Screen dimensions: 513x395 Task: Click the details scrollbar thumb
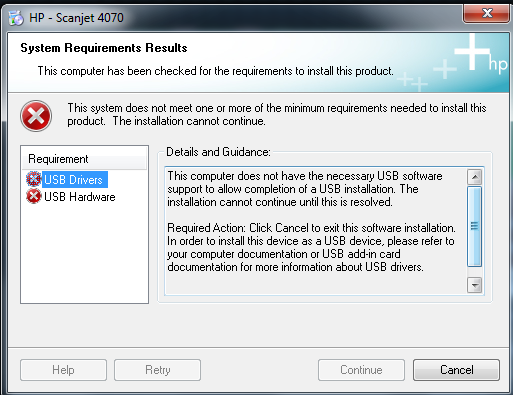click(x=474, y=226)
